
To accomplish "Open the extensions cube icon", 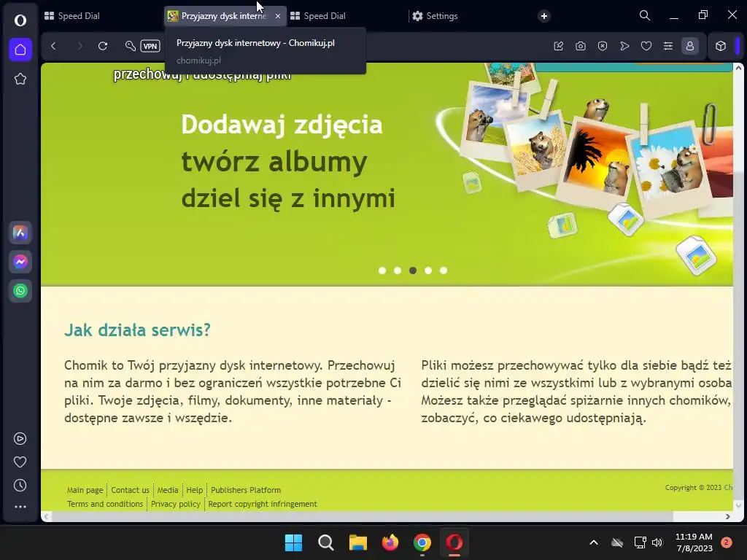I will pos(721,46).
